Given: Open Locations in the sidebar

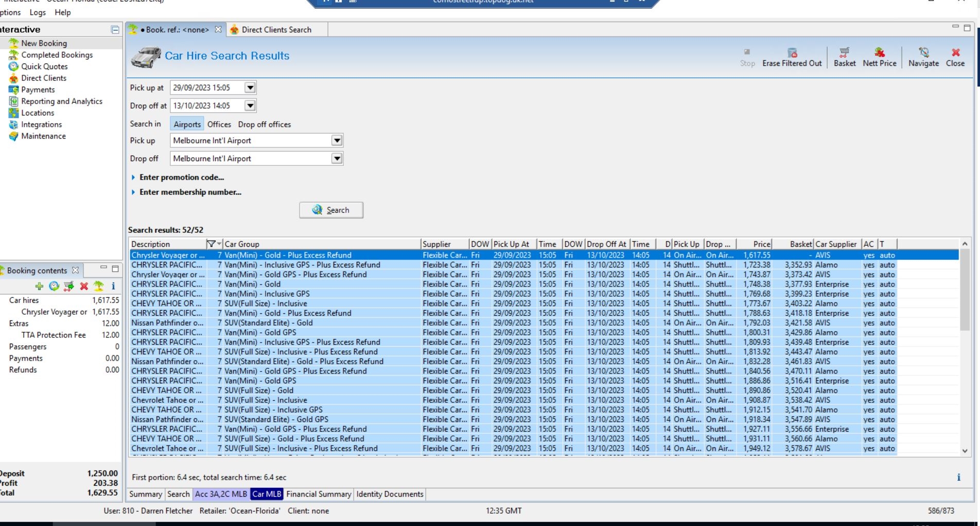Looking at the screenshot, I should [x=38, y=113].
